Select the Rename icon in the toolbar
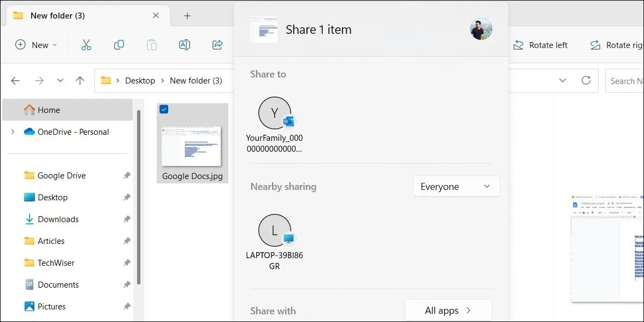The width and height of the screenshot is (644, 322). 184,45
